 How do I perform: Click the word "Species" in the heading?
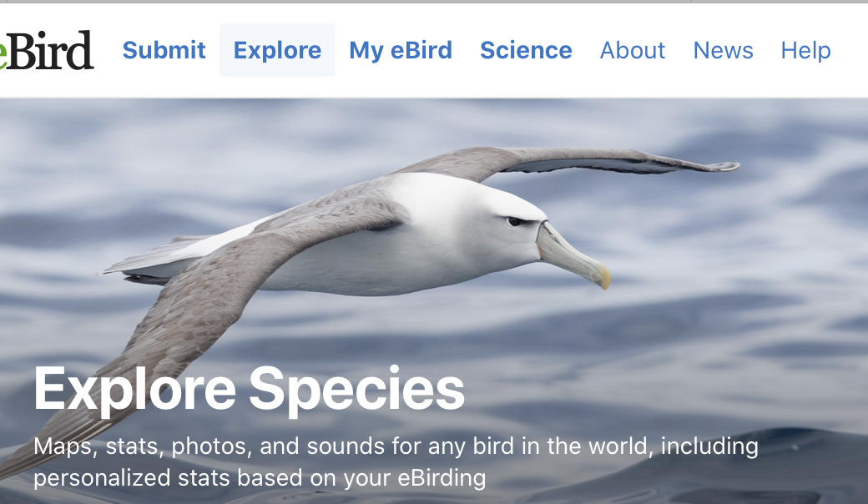pos(356,389)
